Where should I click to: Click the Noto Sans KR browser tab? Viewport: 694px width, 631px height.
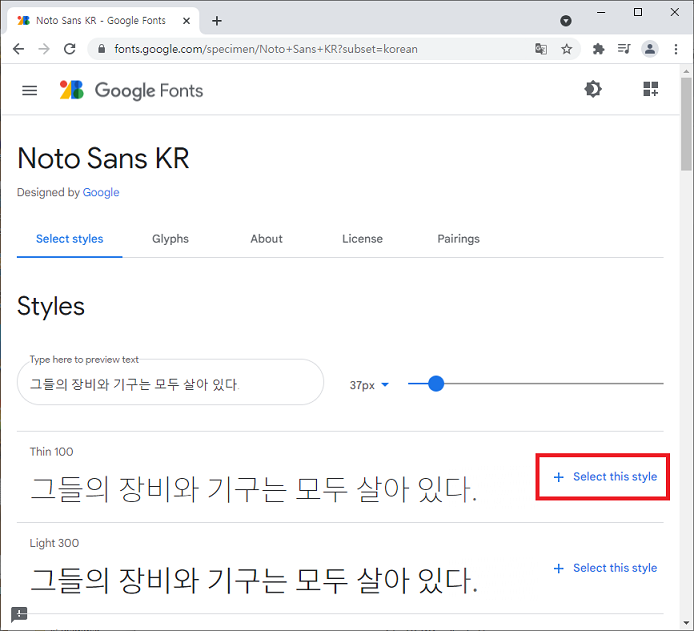[x=101, y=21]
